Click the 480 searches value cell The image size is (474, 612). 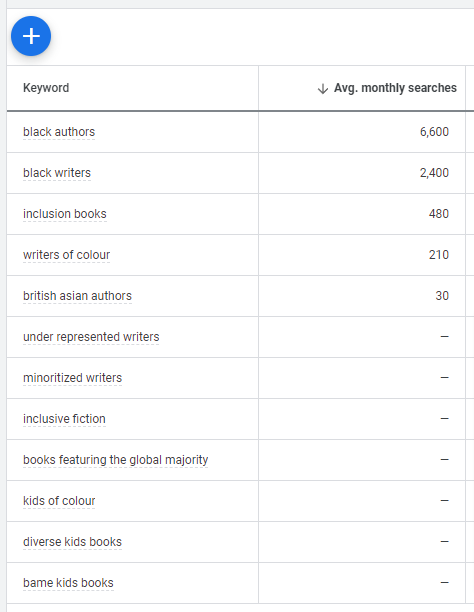(x=362, y=214)
